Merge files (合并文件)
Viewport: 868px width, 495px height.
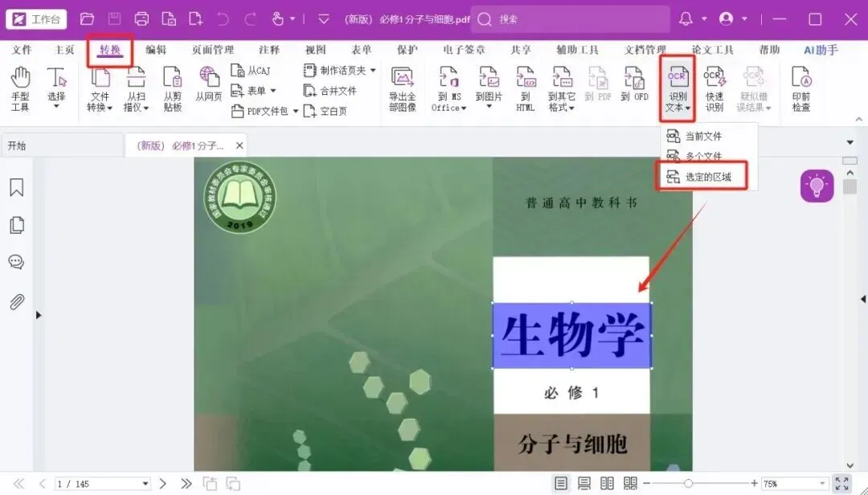(x=330, y=91)
